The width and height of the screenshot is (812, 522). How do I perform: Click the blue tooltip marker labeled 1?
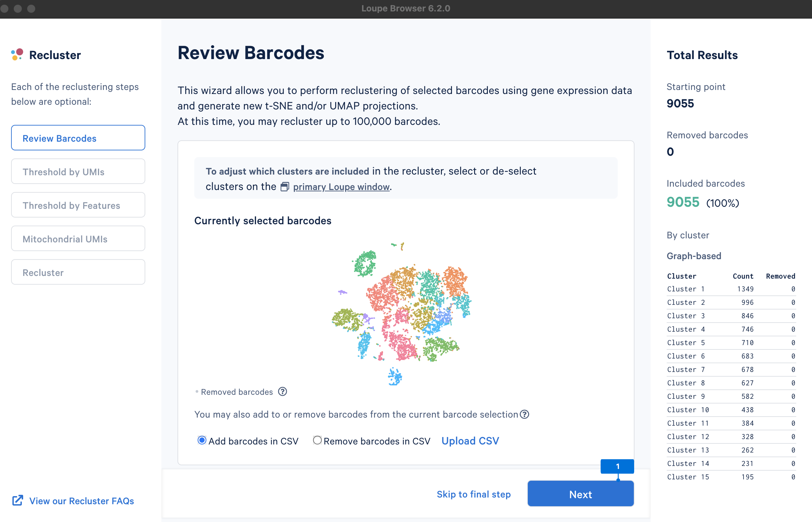point(617,466)
